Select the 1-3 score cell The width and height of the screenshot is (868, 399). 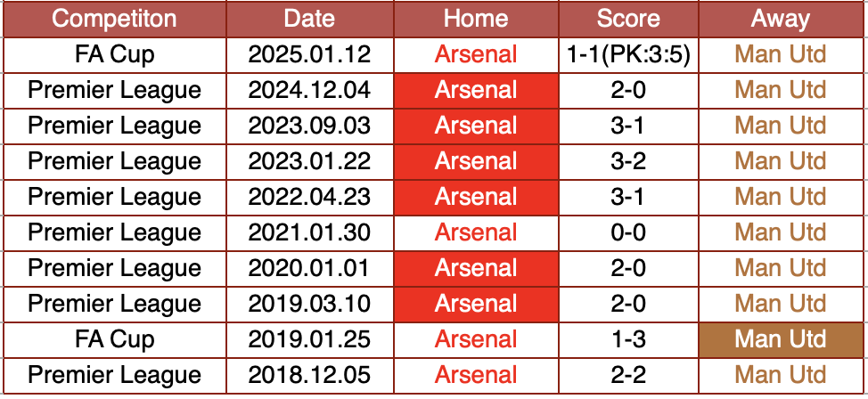(628, 339)
